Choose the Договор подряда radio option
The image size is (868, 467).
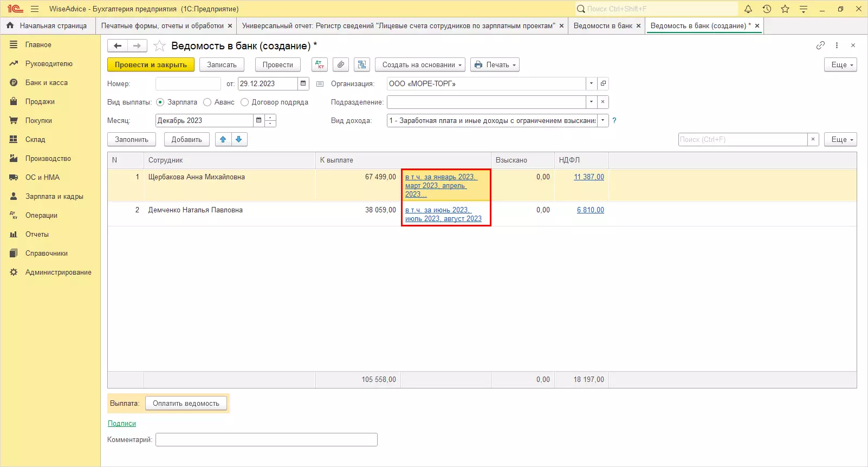pos(245,102)
